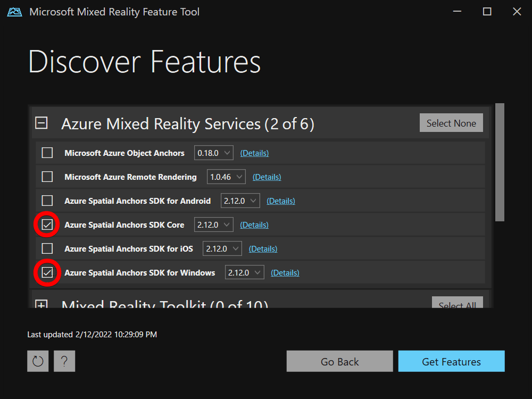Image resolution: width=532 pixels, height=399 pixels.
Task: Click the Get Features button
Action: click(451, 361)
